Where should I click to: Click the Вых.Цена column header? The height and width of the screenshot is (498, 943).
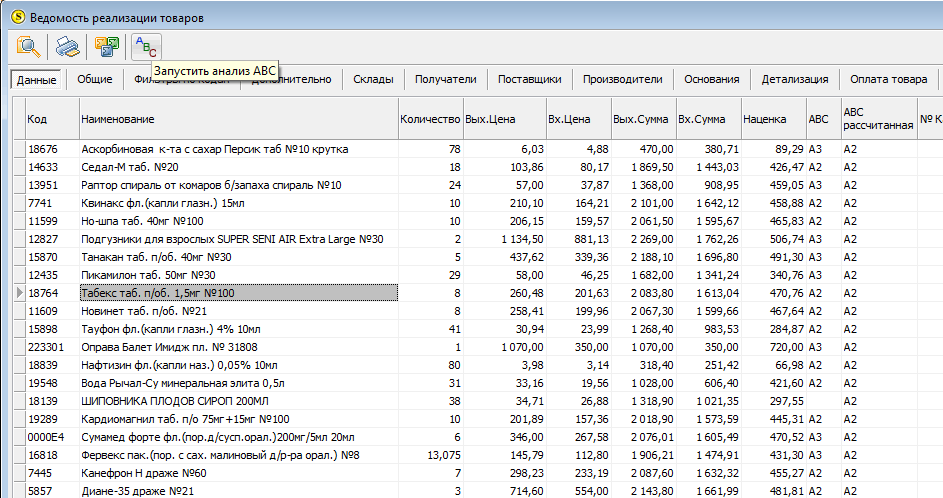504,119
